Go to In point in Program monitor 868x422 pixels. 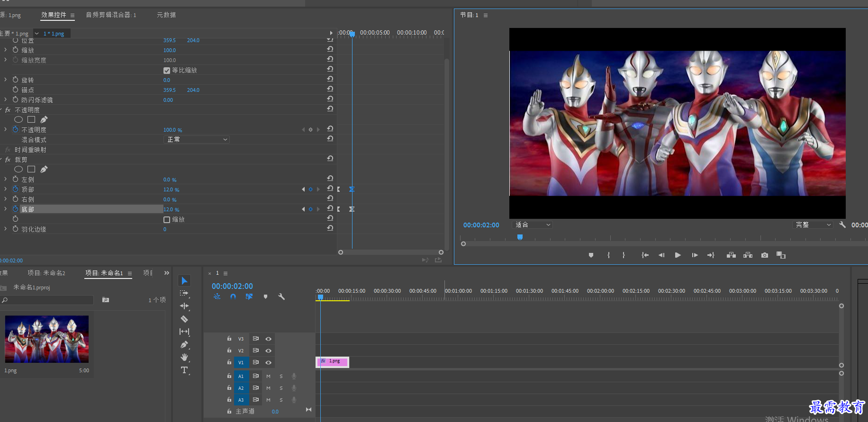(645, 255)
